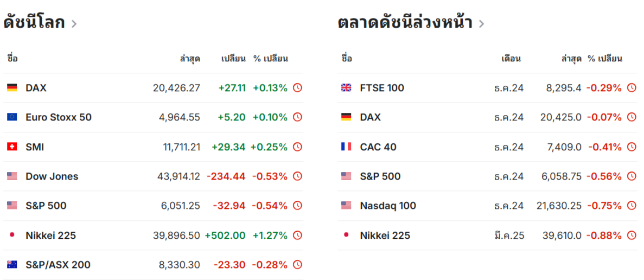Expand the ดัชนีโลก section chevron
The width and height of the screenshot is (644, 280).
74,24
